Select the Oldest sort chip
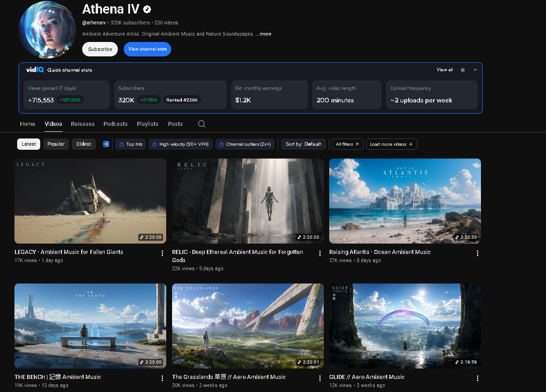The image size is (546, 392). pos(84,144)
